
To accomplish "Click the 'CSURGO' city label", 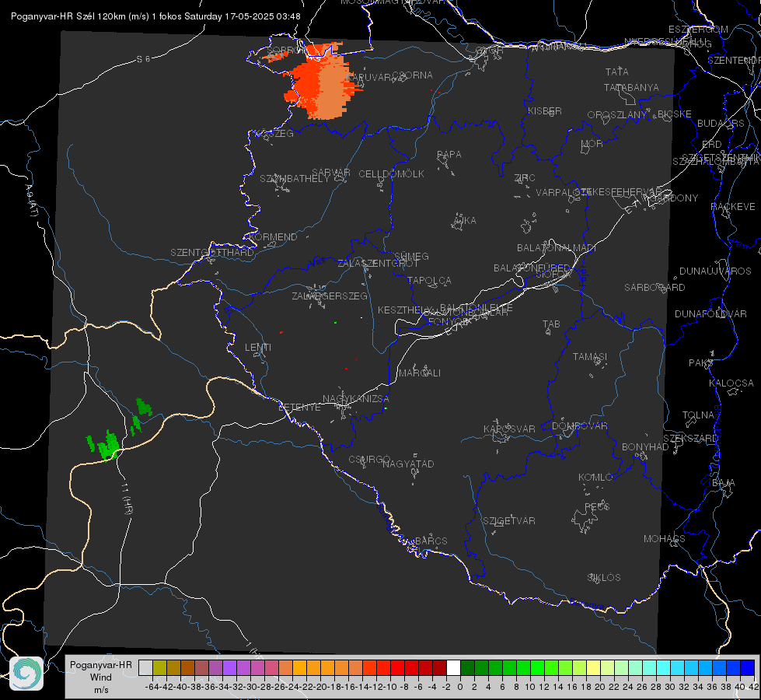I will coord(369,460).
